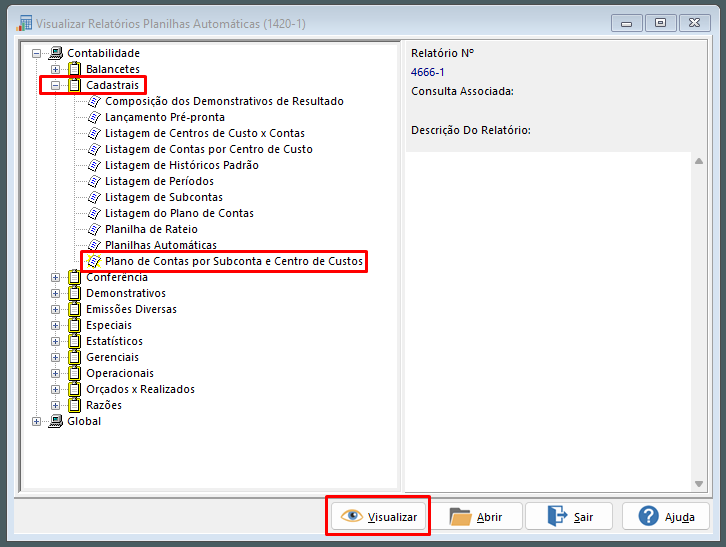The height and width of the screenshot is (547, 726).
Task: Click the Balancetes clipboard icon
Action: (x=75, y=69)
